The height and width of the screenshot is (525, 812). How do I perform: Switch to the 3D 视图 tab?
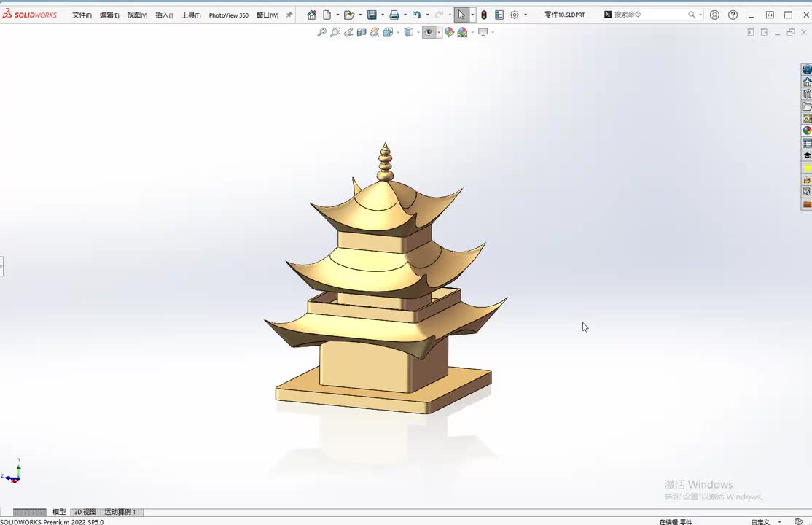pyautogui.click(x=85, y=512)
